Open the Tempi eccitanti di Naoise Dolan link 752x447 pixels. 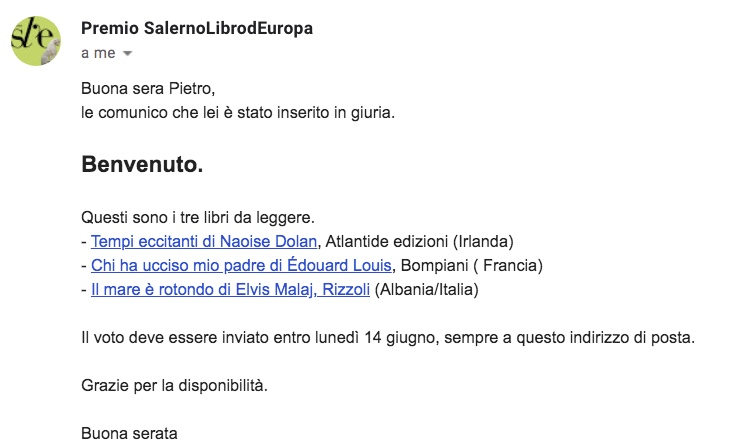(x=205, y=241)
